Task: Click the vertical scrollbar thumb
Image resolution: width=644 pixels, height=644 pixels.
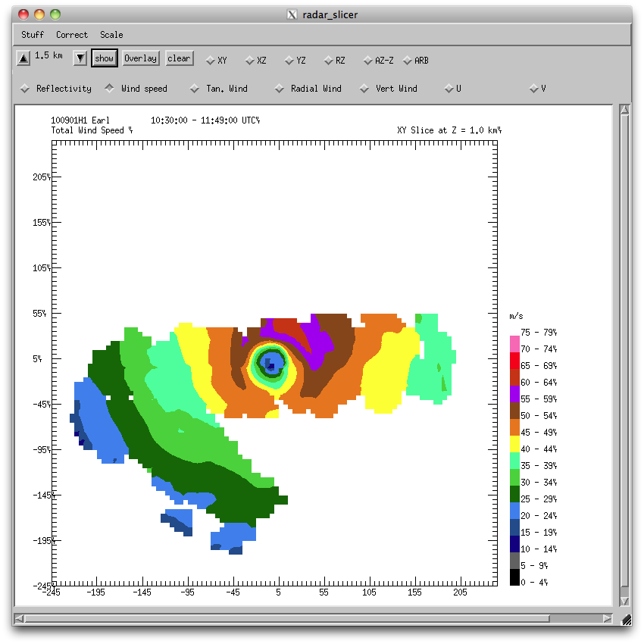Action: (625, 351)
